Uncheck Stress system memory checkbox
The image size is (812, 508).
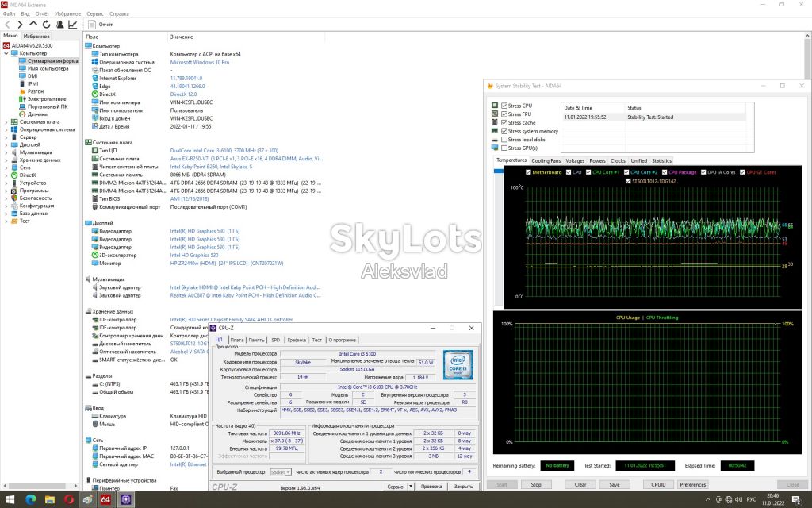coord(504,131)
